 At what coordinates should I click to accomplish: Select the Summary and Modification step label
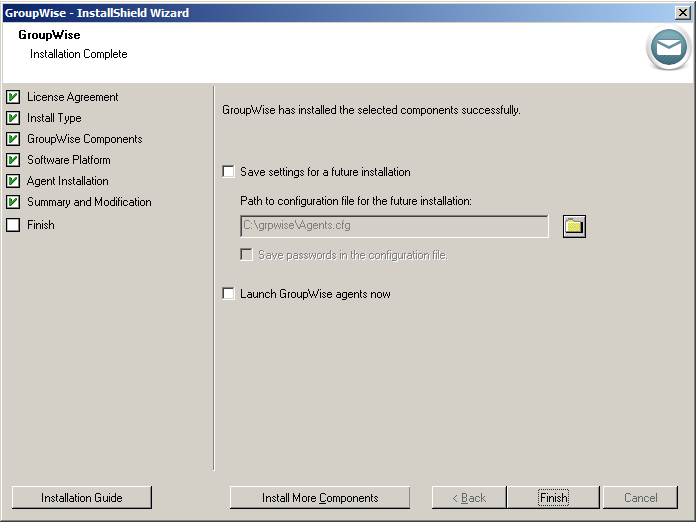(89, 202)
